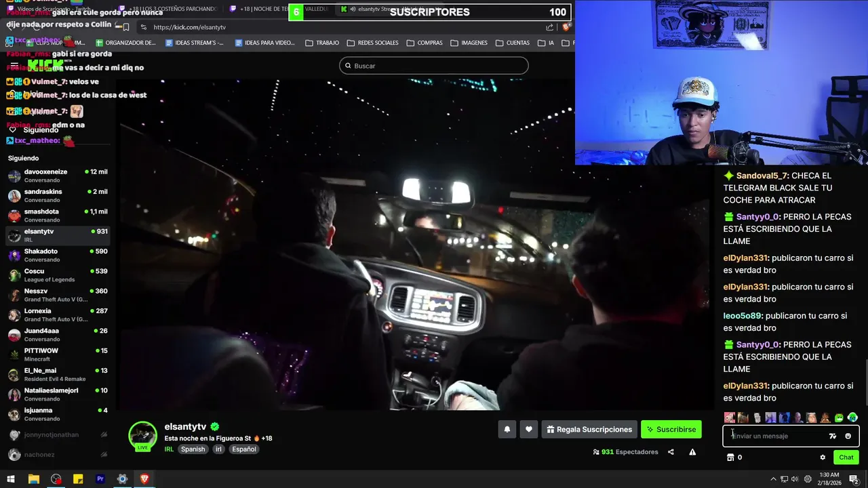Screen dimensions: 868x488
Task: Open the IA bookmarks folder
Action: tap(546, 43)
